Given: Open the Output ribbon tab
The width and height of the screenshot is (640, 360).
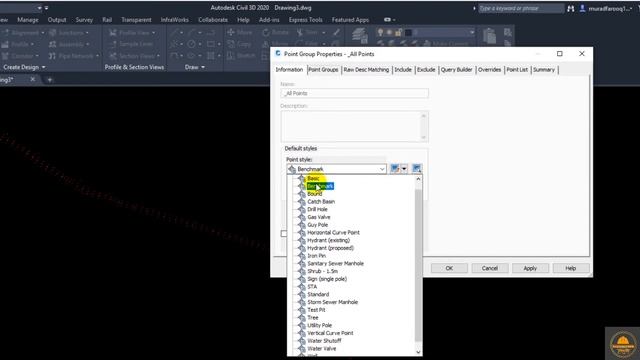Looking at the screenshot, I should pyautogui.click(x=57, y=20).
